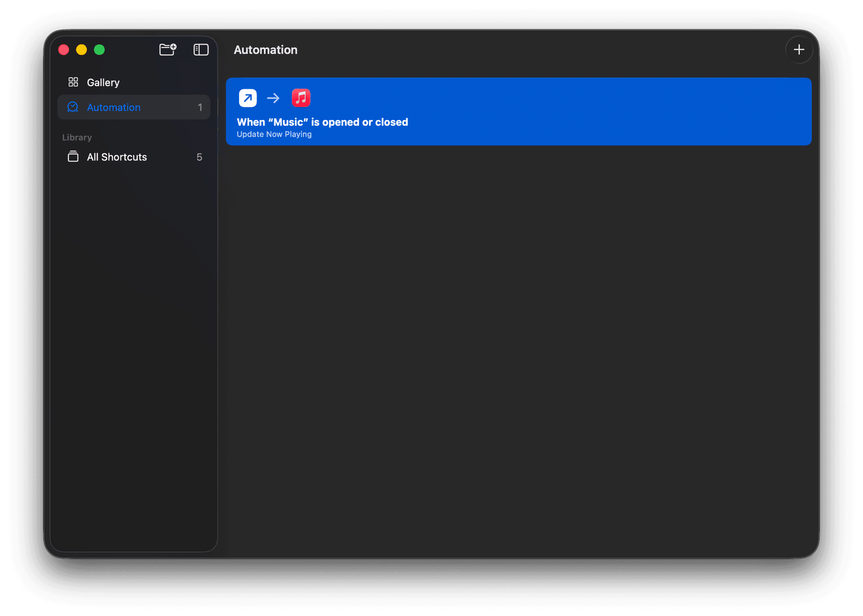Click "Update Now Playing" subtitle text
Image resolution: width=863 pixels, height=616 pixels.
point(274,134)
